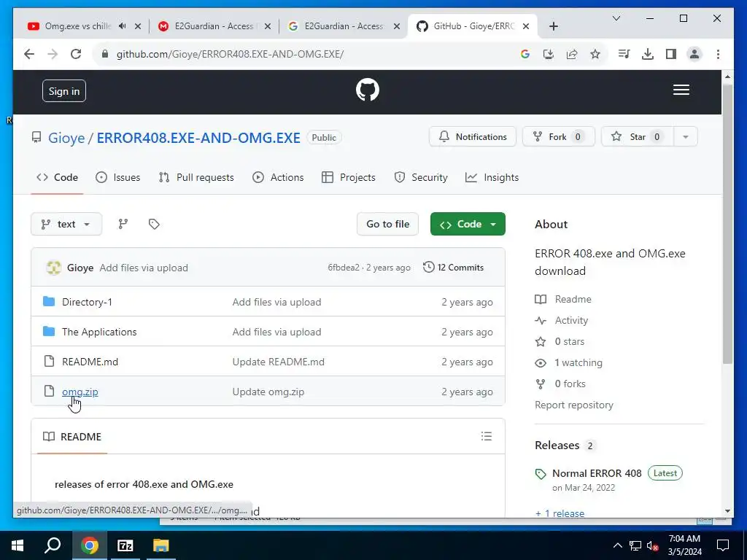Open 7-Zip from the taskbar
This screenshot has height=560, width=747.
click(x=125, y=545)
